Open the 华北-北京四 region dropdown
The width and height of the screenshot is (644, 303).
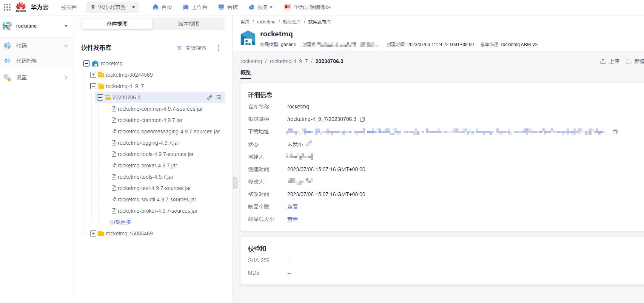pos(112,7)
